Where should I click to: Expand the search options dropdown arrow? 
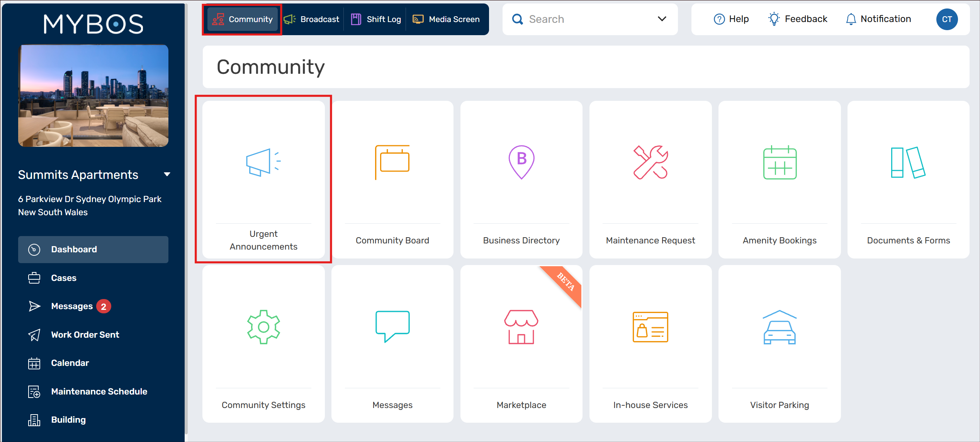pyautogui.click(x=662, y=19)
